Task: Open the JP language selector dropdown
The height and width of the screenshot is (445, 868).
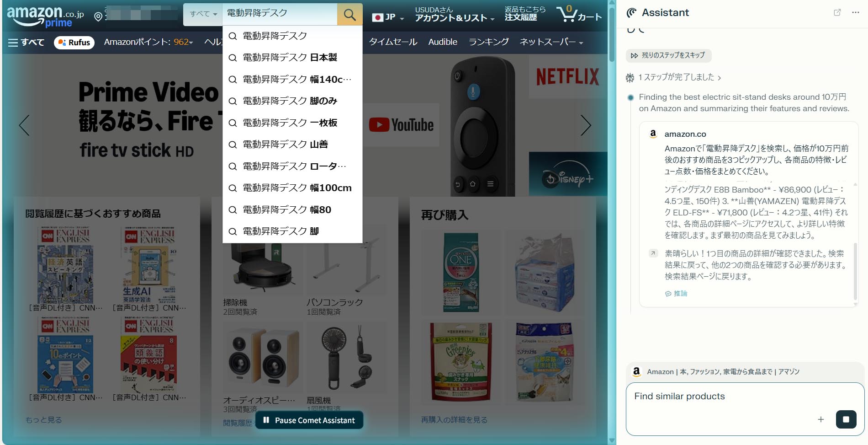Action: click(388, 17)
